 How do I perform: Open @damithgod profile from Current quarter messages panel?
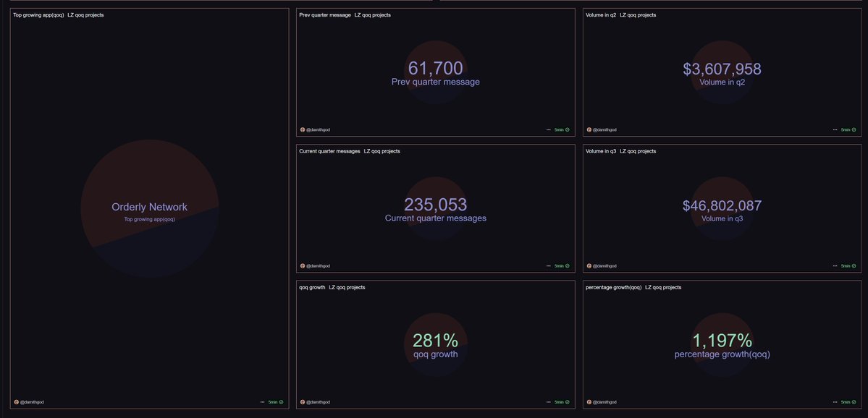coord(319,266)
